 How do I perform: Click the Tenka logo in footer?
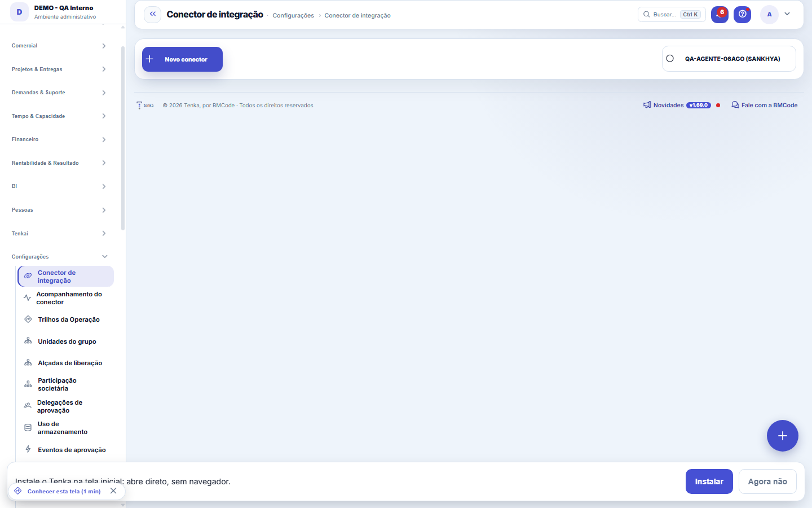(x=145, y=106)
